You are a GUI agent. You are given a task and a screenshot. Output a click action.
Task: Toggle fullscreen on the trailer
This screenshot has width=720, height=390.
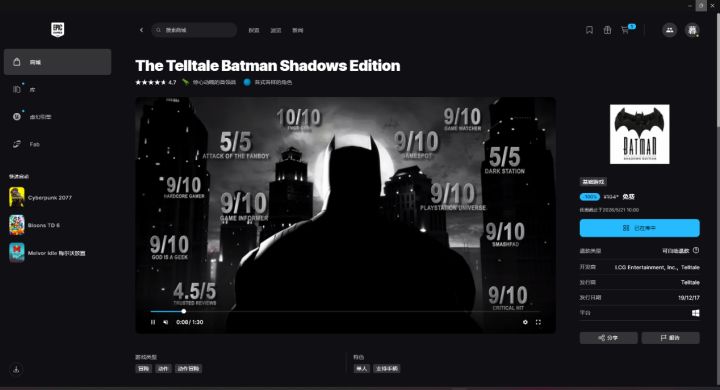[538, 322]
